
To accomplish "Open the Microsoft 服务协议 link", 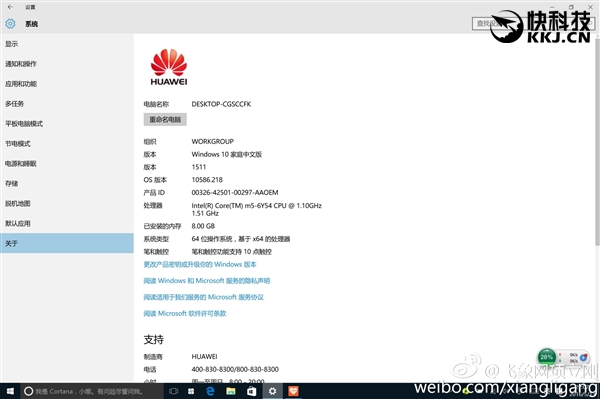I will (204, 297).
